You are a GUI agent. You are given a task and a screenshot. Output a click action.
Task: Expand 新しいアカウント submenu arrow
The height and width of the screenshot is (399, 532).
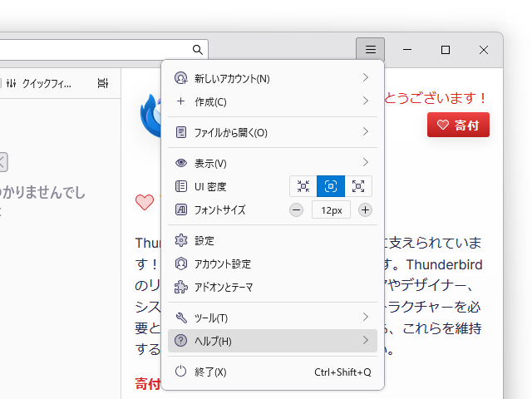[x=366, y=77]
